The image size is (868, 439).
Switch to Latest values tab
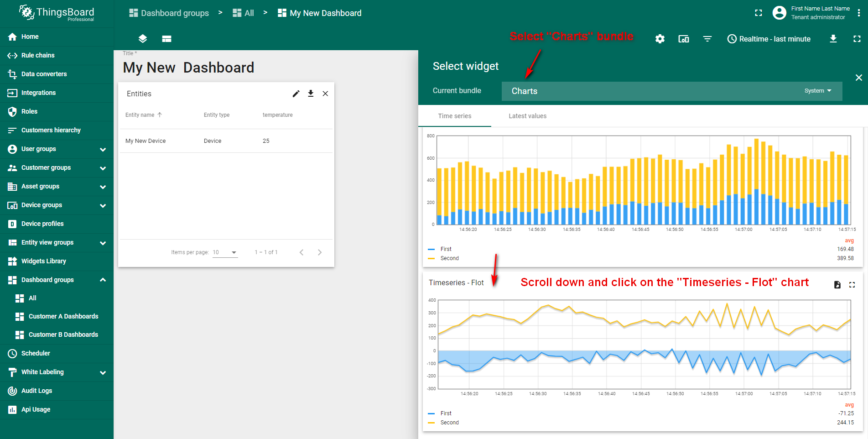pyautogui.click(x=528, y=116)
